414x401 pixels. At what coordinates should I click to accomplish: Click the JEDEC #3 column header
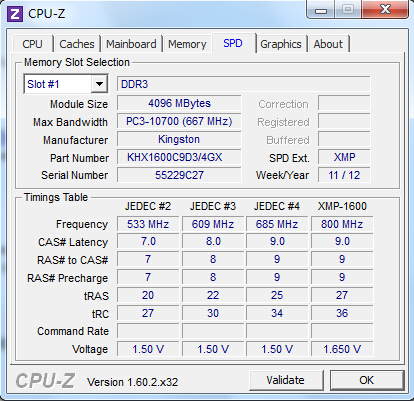coord(213,206)
